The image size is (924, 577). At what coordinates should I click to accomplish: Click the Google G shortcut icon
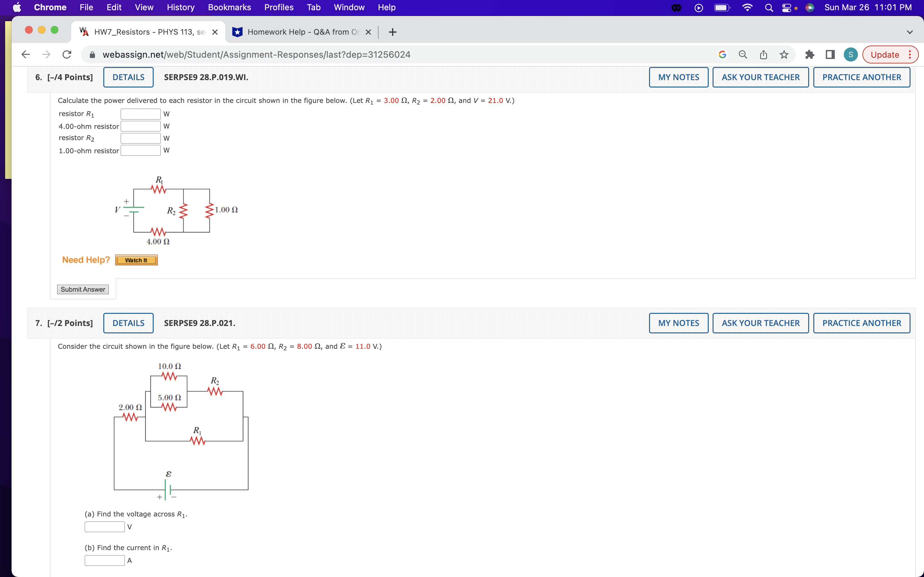pyautogui.click(x=722, y=54)
